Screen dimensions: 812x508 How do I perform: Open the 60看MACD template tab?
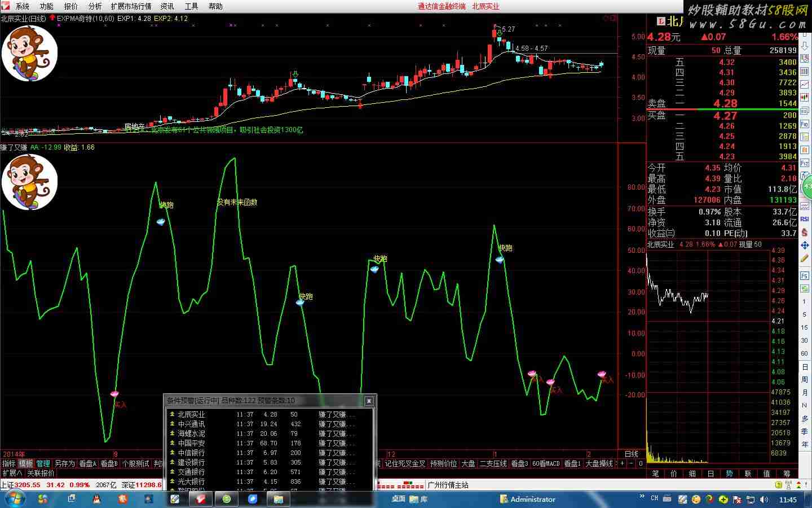coord(546,463)
